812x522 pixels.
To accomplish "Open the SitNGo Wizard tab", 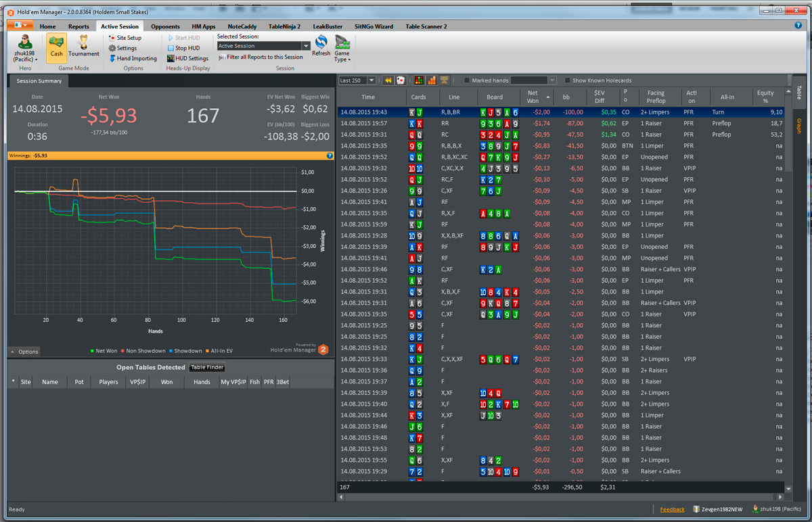I will pos(374,26).
